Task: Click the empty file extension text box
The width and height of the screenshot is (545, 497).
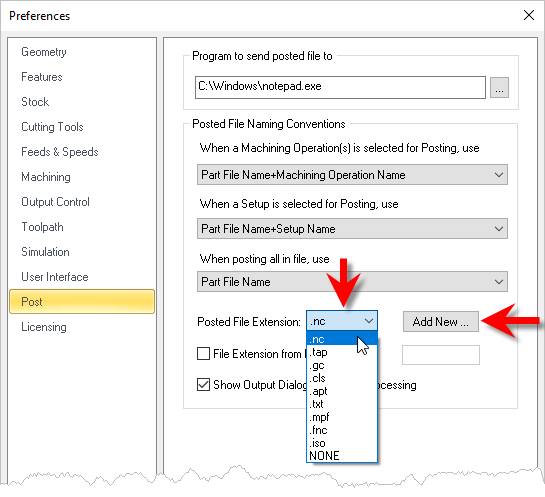Action: (441, 355)
